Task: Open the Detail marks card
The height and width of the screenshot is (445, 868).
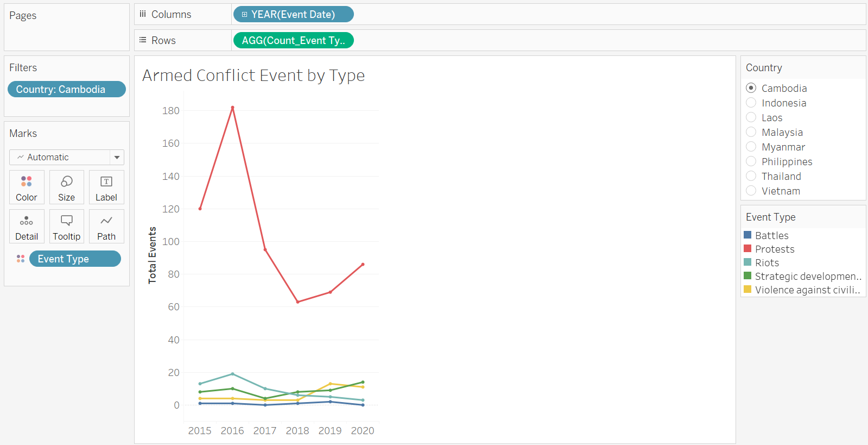Action: [x=27, y=227]
